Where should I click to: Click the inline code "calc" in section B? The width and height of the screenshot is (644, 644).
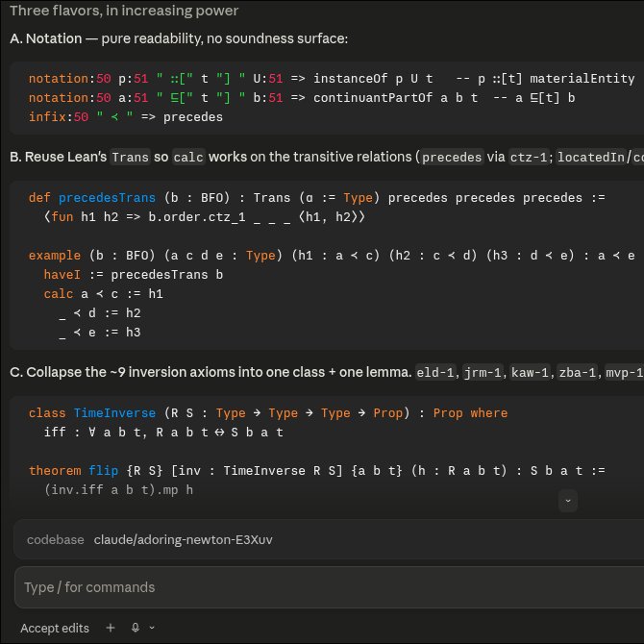click(x=188, y=158)
